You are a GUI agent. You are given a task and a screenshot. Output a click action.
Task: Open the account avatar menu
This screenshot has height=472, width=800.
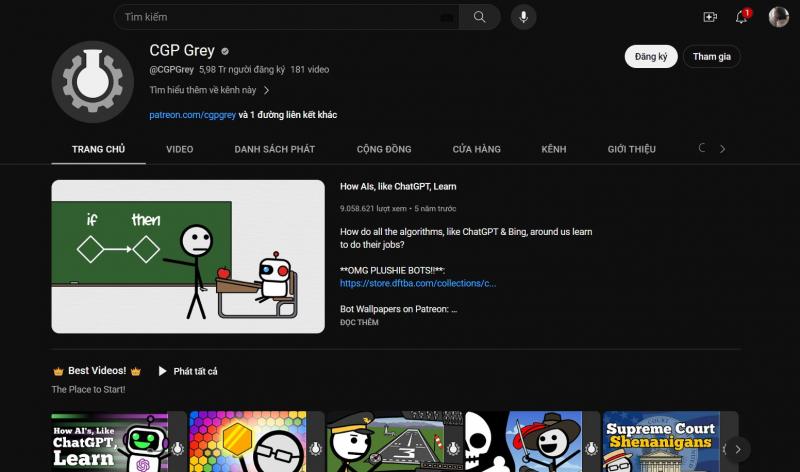click(x=779, y=17)
